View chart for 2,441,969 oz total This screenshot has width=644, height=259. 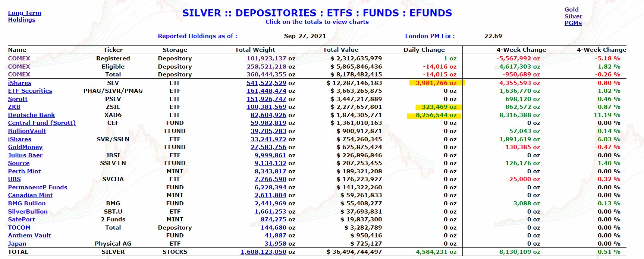[270, 203]
